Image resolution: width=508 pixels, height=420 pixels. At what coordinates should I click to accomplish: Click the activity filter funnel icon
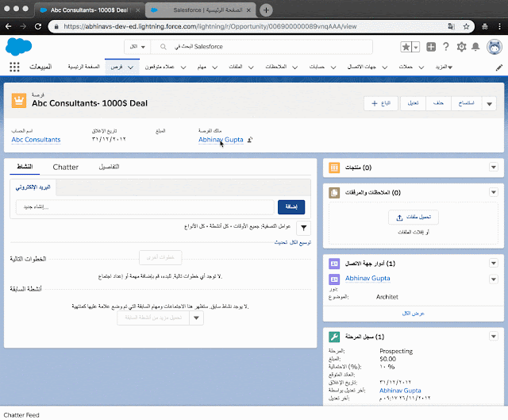303,228
